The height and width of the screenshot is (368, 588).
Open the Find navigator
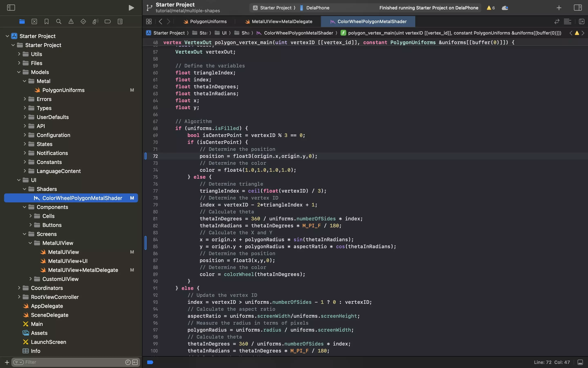[x=59, y=22]
